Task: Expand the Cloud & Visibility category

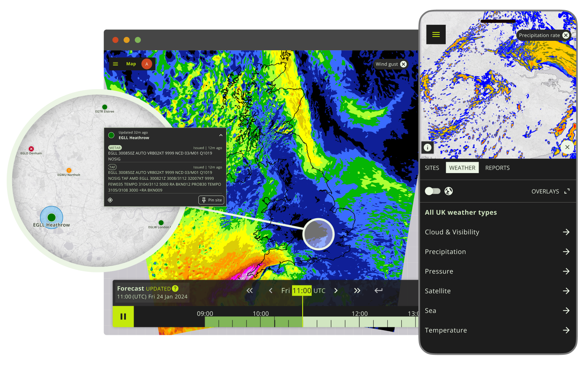Action: pyautogui.click(x=566, y=232)
